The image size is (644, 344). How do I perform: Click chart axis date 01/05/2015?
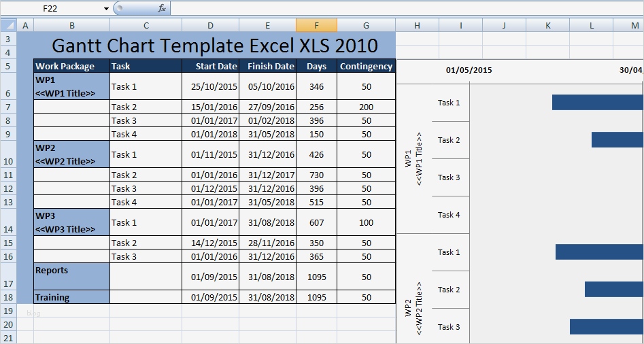(469, 70)
